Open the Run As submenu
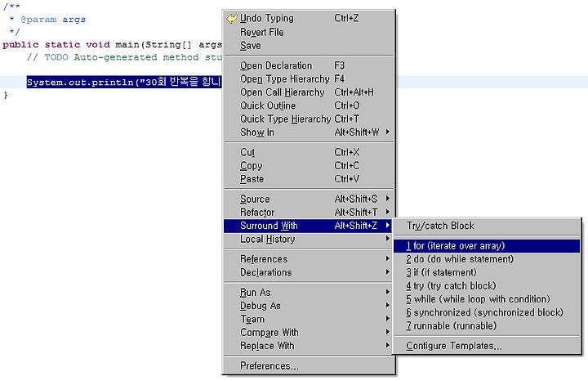The height and width of the screenshot is (381, 588). tap(309, 293)
